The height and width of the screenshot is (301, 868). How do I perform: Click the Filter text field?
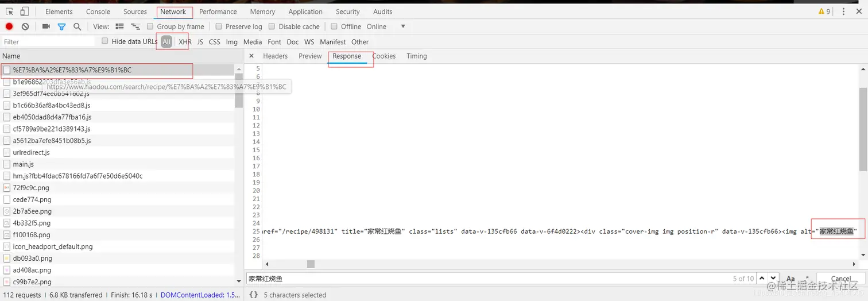[48, 42]
